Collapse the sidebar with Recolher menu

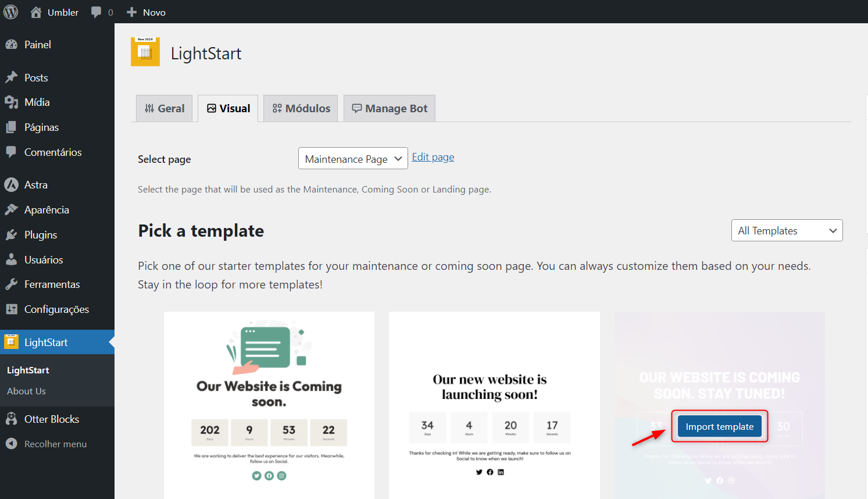pyautogui.click(x=55, y=444)
